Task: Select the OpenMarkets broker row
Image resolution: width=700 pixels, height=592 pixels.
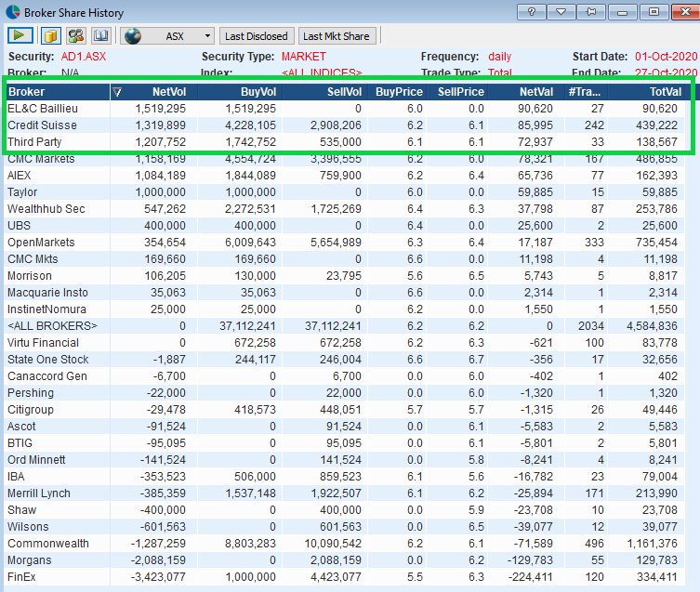Action: (345, 243)
